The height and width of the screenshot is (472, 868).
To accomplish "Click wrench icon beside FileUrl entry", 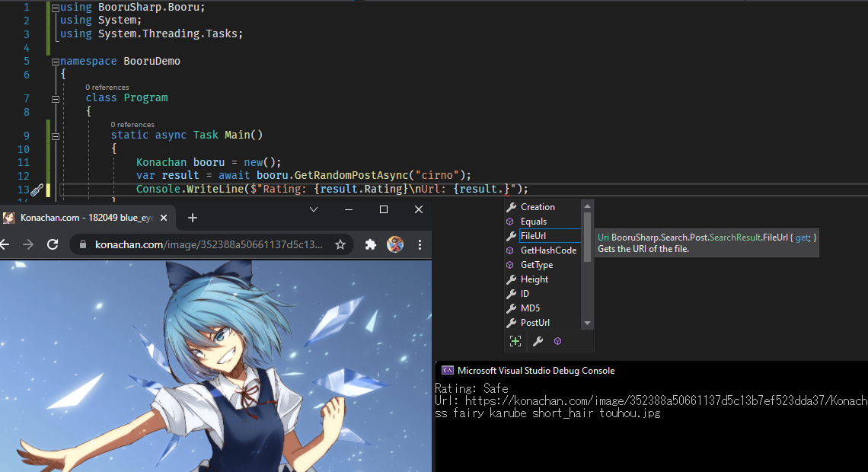I will [512, 236].
